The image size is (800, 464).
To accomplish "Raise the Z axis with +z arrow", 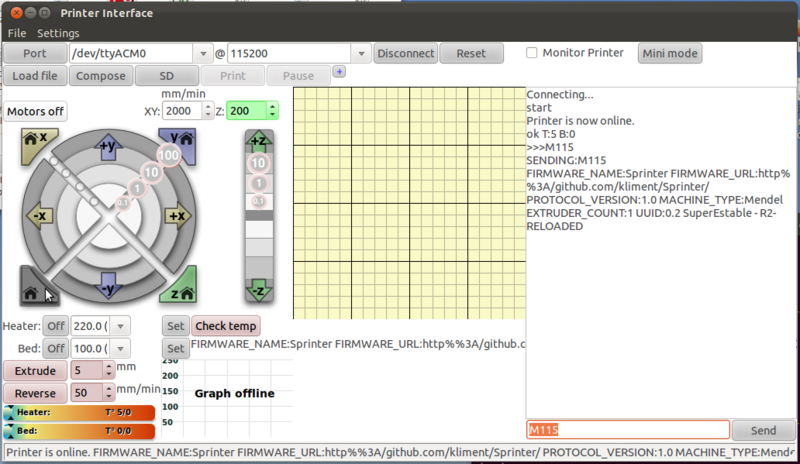I will (x=258, y=141).
